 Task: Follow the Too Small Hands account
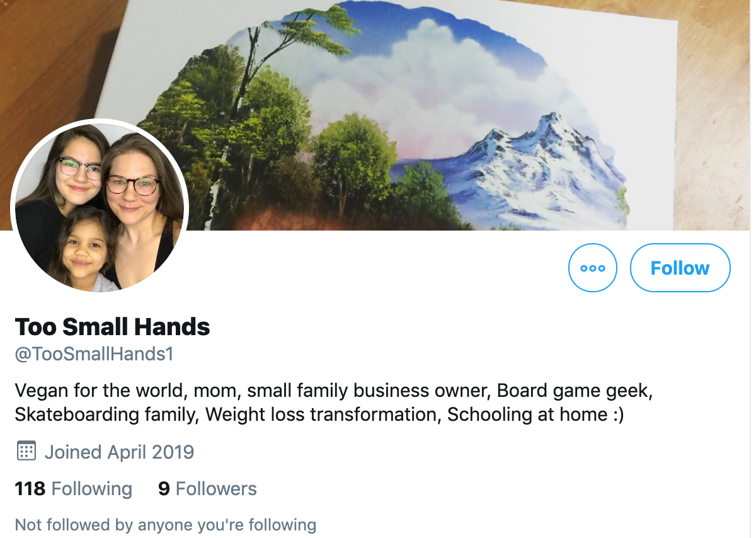[680, 268]
